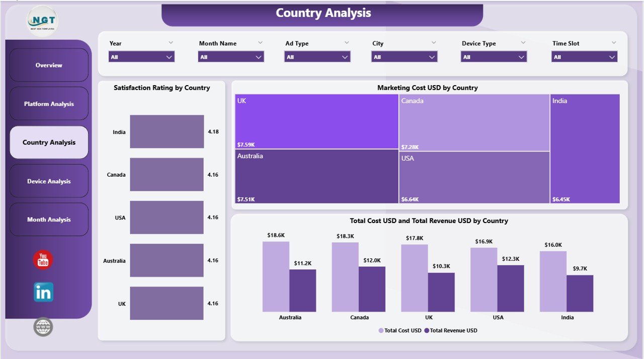Click the YouTube icon in the sidebar
Viewport: 644px width, 359px height.
point(43,260)
